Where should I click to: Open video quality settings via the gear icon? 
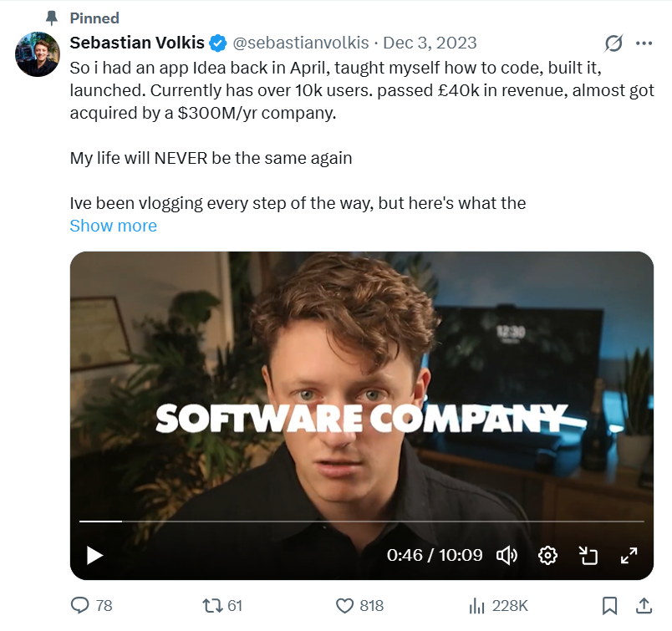pos(547,555)
